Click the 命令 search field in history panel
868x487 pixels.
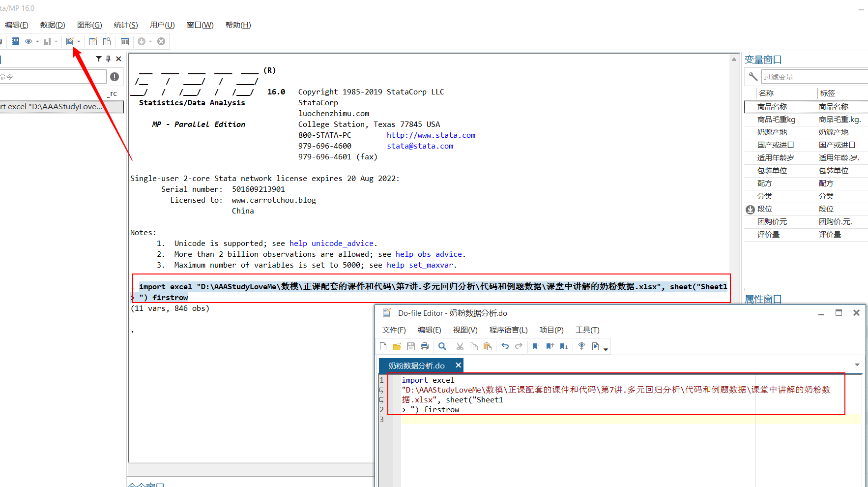click(x=53, y=77)
